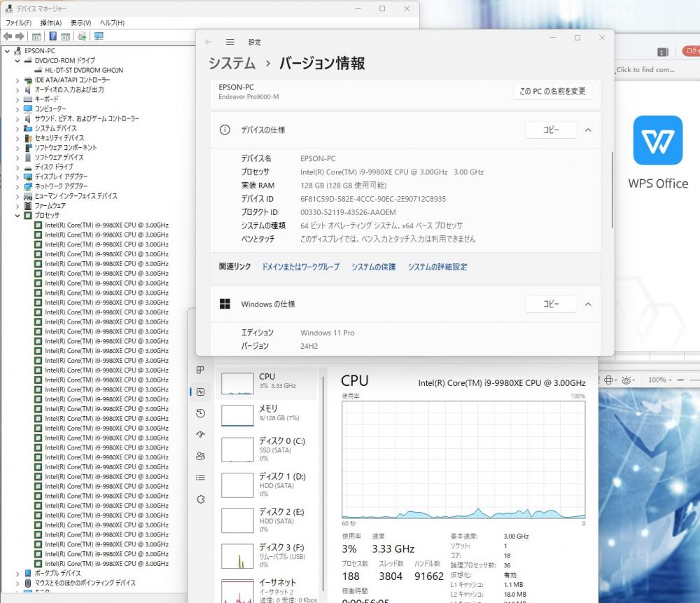700x603 pixels.
Task: Click the Windows logo beside Windows の仕様
Action: click(225, 304)
